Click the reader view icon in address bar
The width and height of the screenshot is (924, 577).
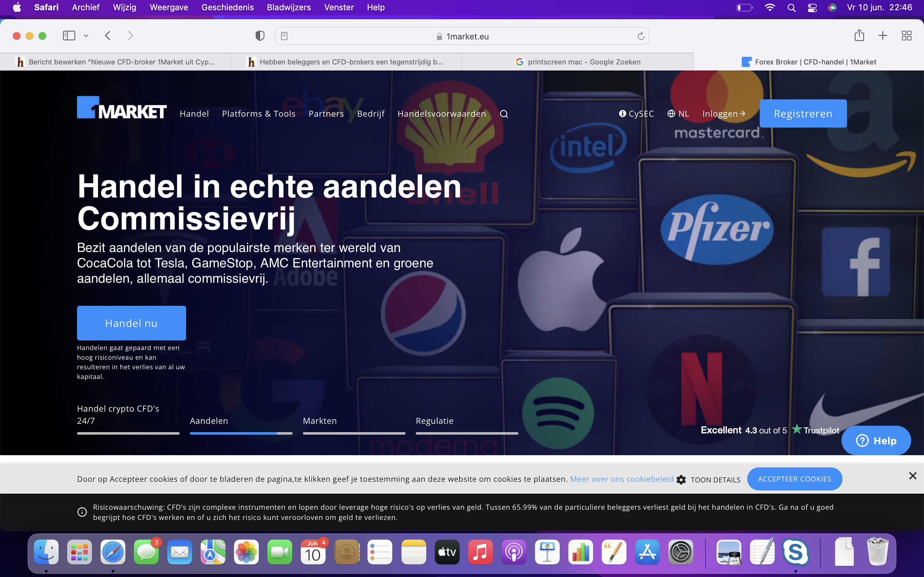click(284, 36)
